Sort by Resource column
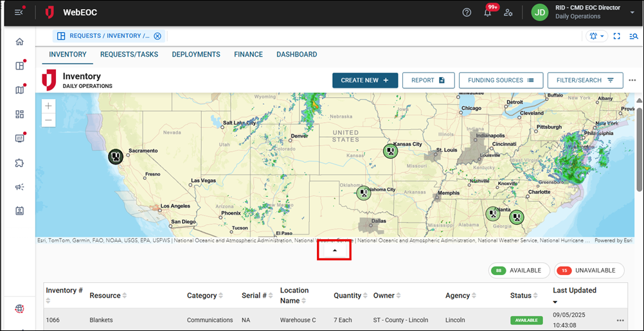This screenshot has height=331, width=644. click(x=108, y=296)
